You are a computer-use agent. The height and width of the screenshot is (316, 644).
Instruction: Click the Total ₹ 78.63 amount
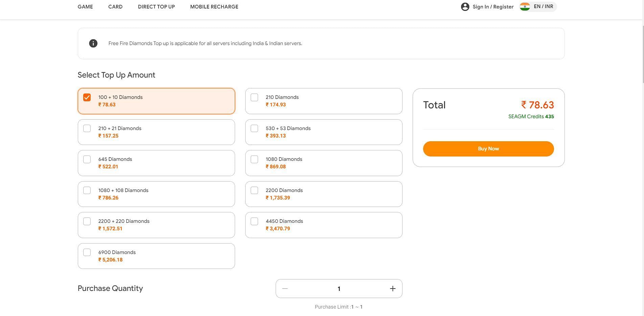coord(537,105)
